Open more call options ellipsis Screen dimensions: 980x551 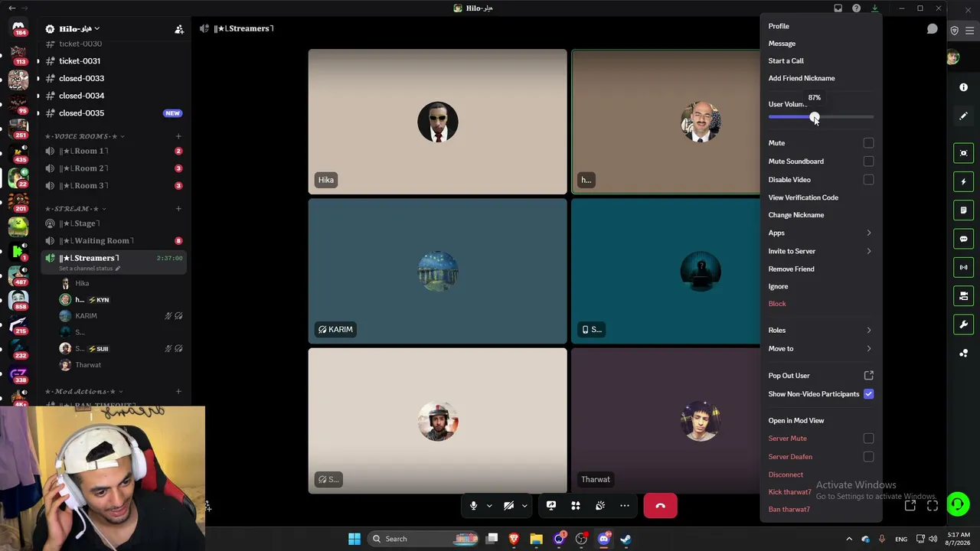tap(625, 506)
